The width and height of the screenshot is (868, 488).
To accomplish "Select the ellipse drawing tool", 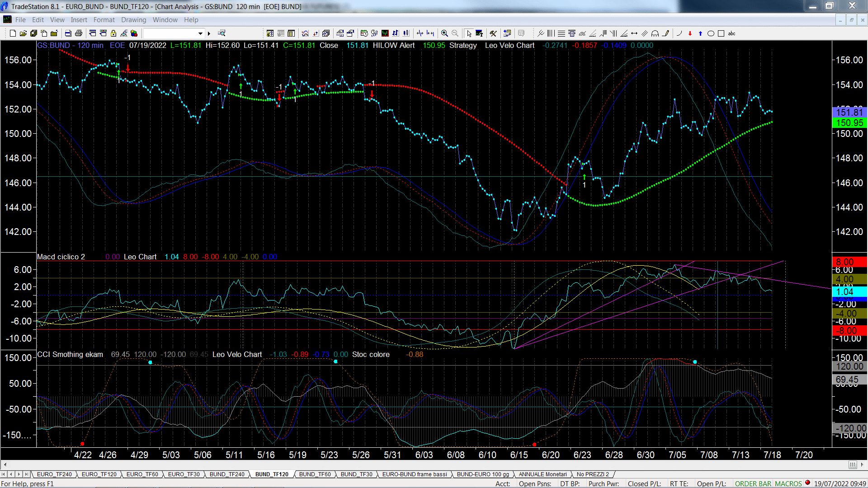I will (x=711, y=33).
